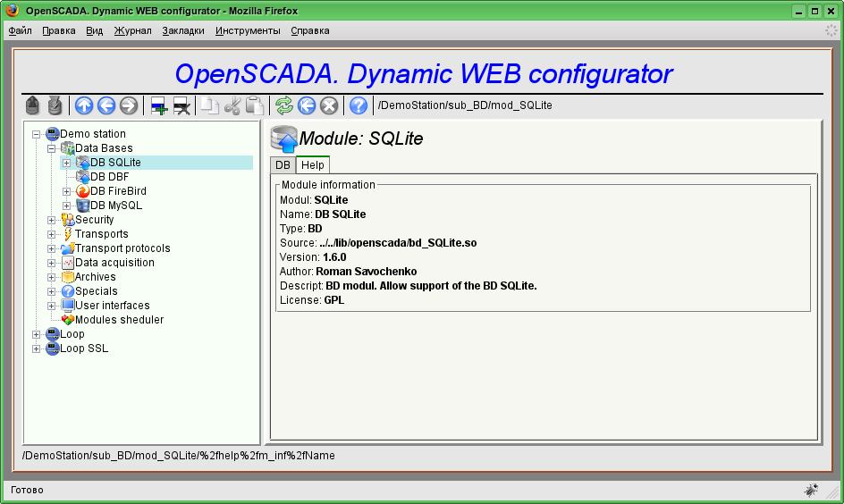Screen dimensions: 844x504
Task: Expand the Loop station node
Action: pos(36,334)
